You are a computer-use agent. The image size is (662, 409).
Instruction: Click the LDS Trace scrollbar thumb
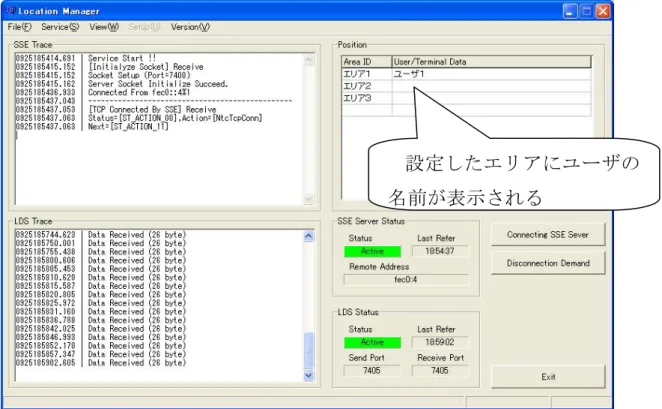tap(309, 350)
